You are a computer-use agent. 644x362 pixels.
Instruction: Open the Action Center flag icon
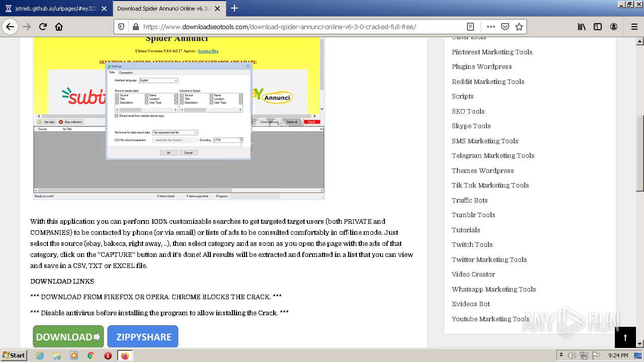click(596, 355)
